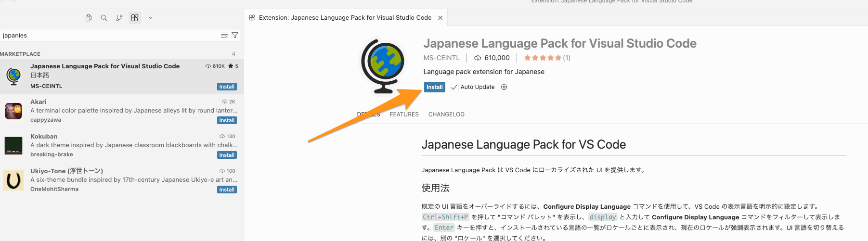
Task: Click the globe icon in the list
Action: [14, 76]
